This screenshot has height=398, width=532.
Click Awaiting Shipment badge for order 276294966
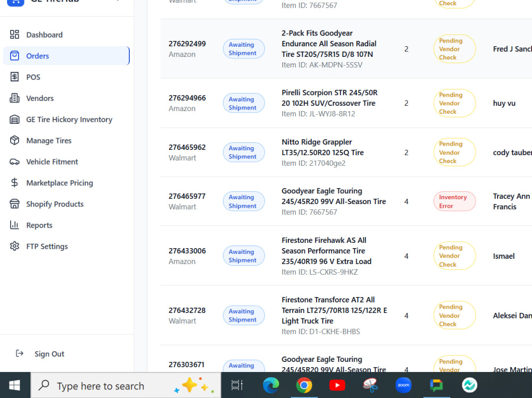pyautogui.click(x=244, y=103)
